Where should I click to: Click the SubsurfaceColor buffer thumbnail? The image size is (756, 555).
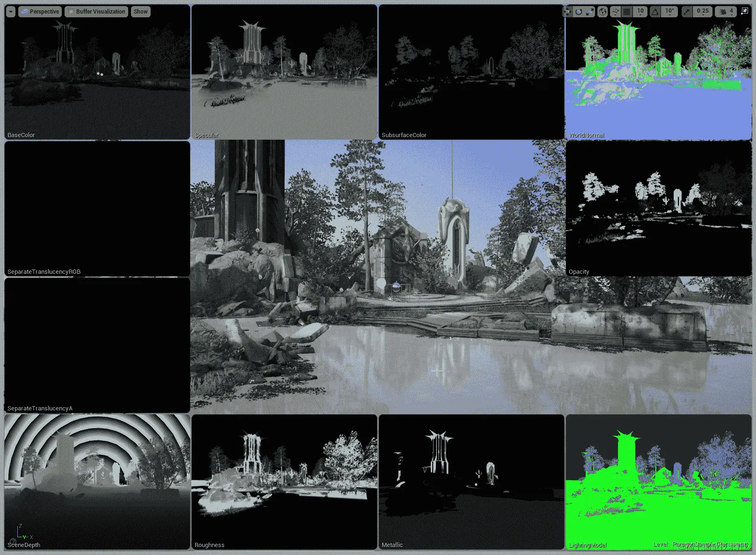click(472, 72)
